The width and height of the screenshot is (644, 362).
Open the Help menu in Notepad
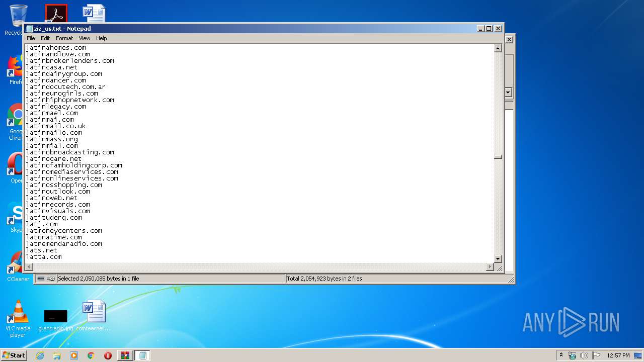point(102,38)
